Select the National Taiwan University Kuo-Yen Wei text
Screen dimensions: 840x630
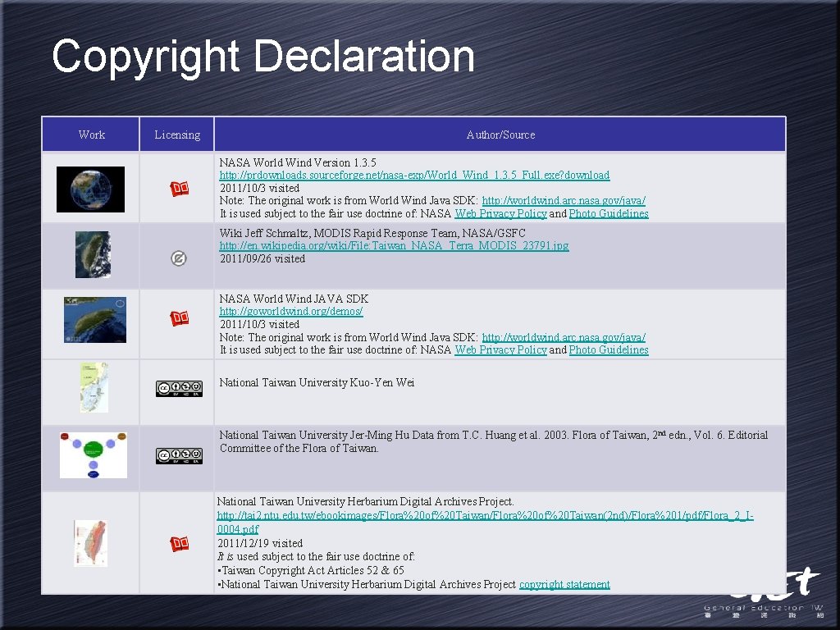click(317, 382)
